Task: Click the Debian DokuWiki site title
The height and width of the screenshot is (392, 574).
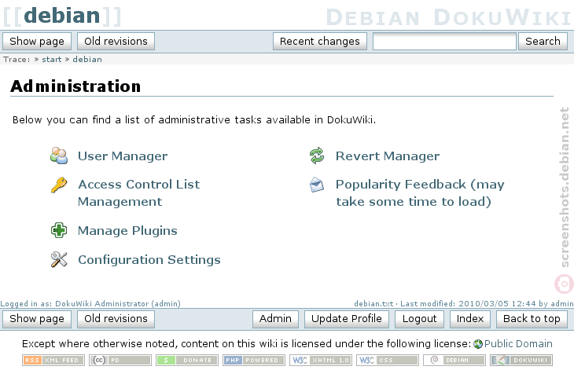Action: click(x=449, y=17)
